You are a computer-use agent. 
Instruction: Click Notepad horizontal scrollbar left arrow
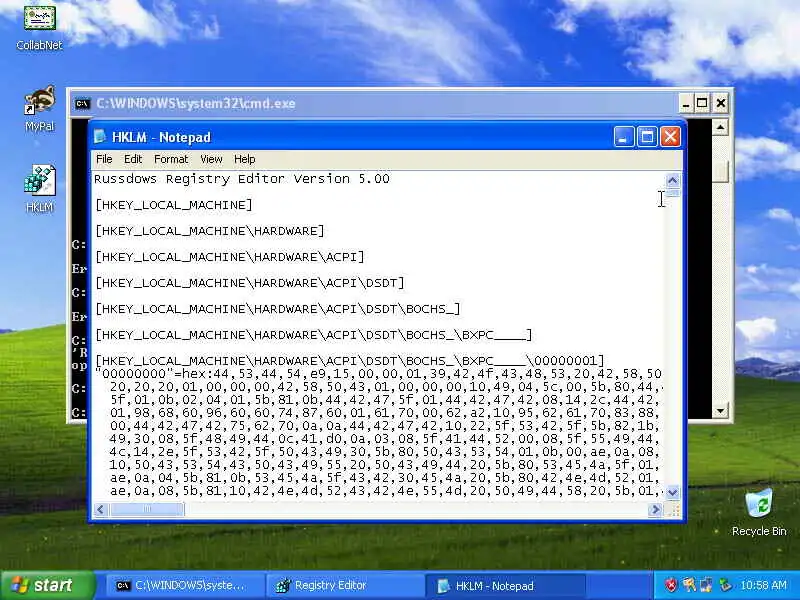point(101,509)
